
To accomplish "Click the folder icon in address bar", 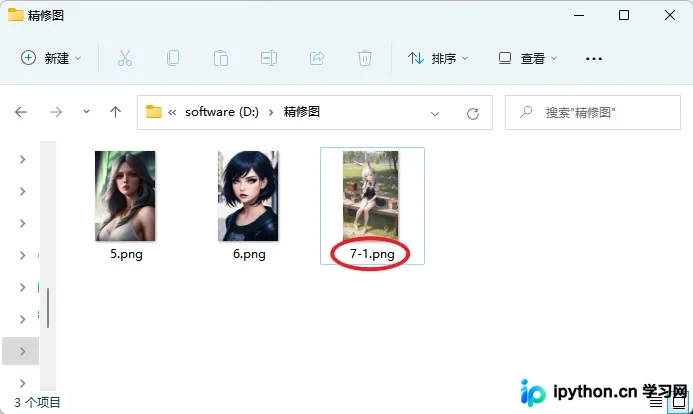I will 153,111.
